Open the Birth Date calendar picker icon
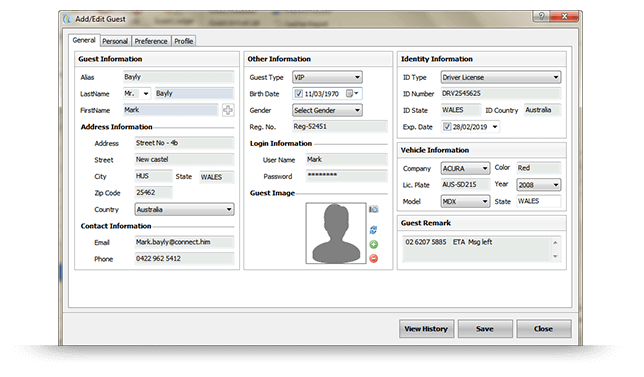The height and width of the screenshot is (377, 644). point(352,94)
